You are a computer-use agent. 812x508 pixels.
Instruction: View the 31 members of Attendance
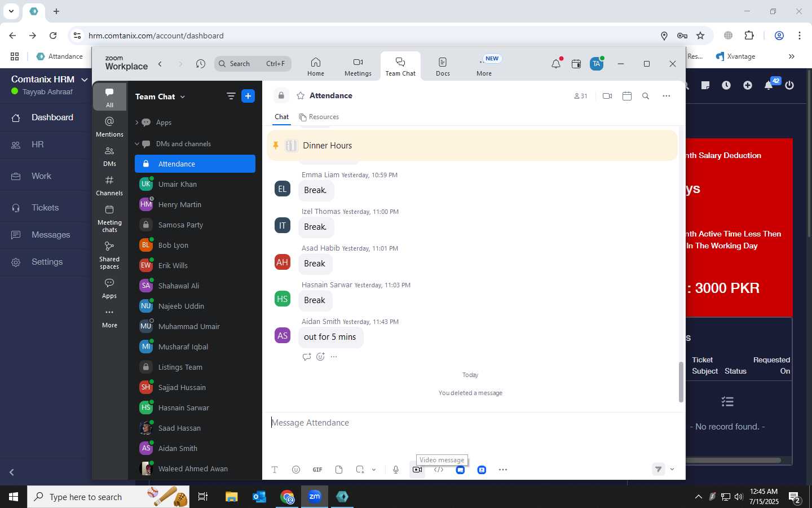point(581,96)
